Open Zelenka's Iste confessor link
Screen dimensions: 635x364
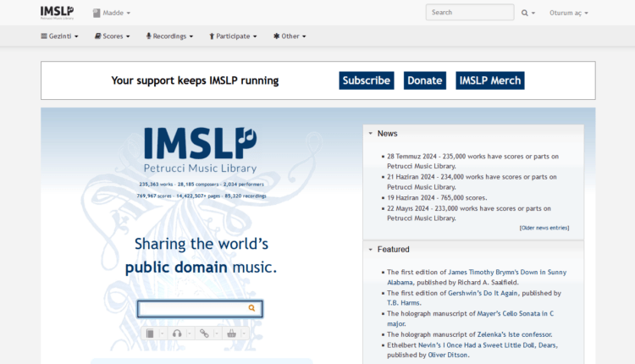514,334
